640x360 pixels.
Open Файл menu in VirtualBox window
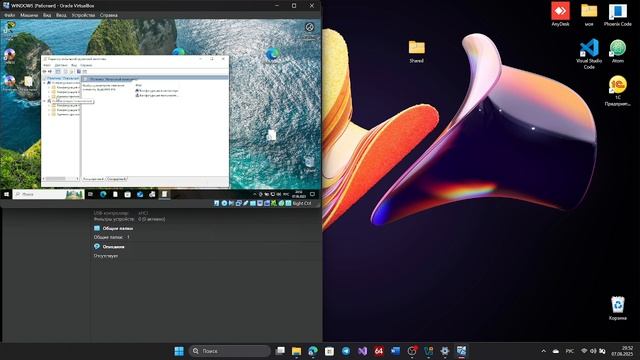pyautogui.click(x=9, y=15)
